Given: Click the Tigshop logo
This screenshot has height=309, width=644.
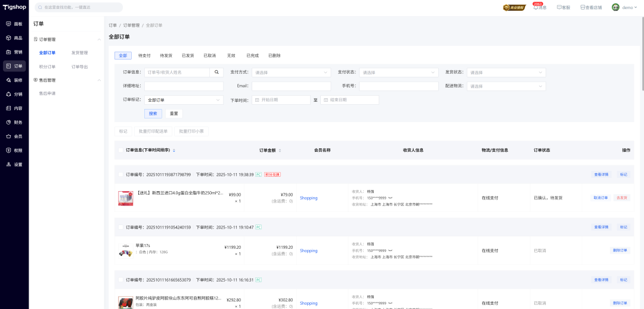Looking at the screenshot, I should (x=14, y=7).
